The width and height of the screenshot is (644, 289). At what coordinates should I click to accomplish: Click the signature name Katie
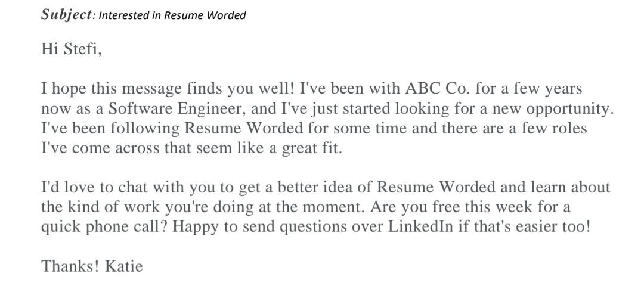coord(124,266)
